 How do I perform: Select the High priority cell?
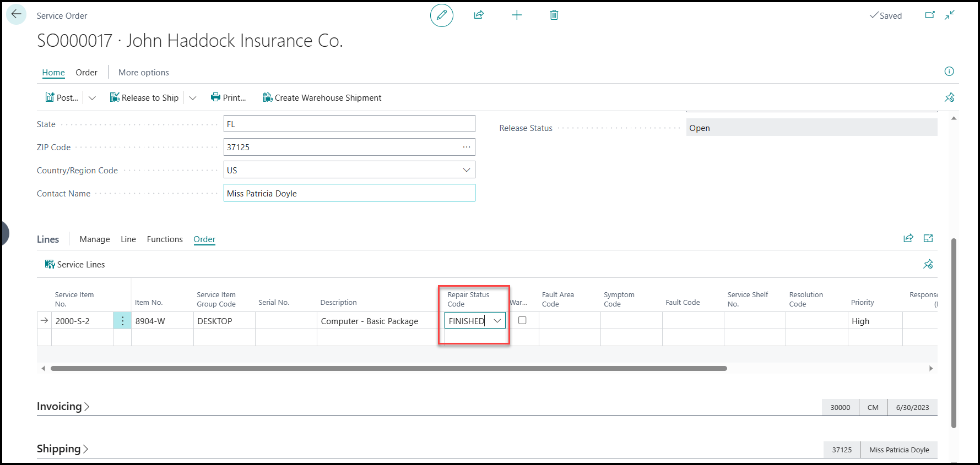click(x=875, y=321)
